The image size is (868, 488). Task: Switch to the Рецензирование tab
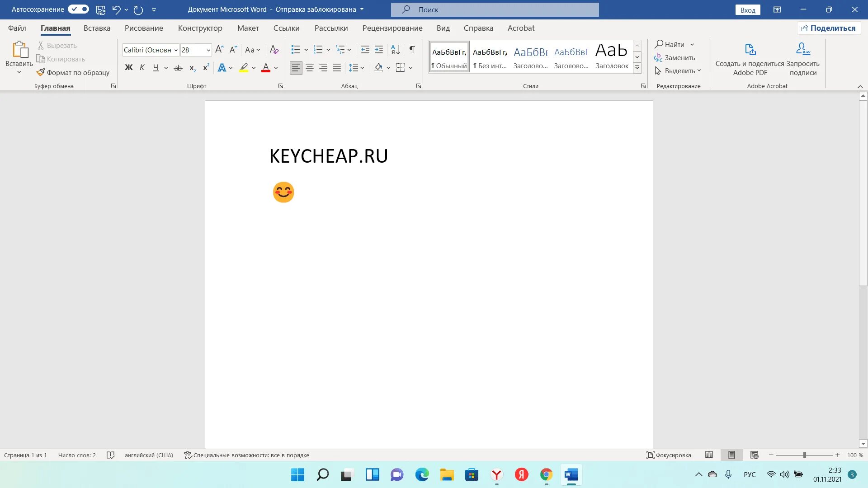[x=392, y=28]
